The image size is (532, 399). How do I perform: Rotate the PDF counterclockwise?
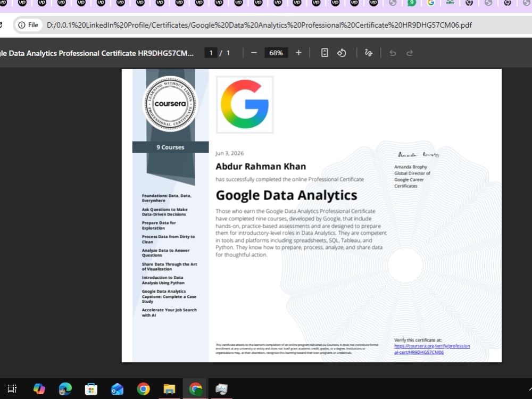pos(342,53)
